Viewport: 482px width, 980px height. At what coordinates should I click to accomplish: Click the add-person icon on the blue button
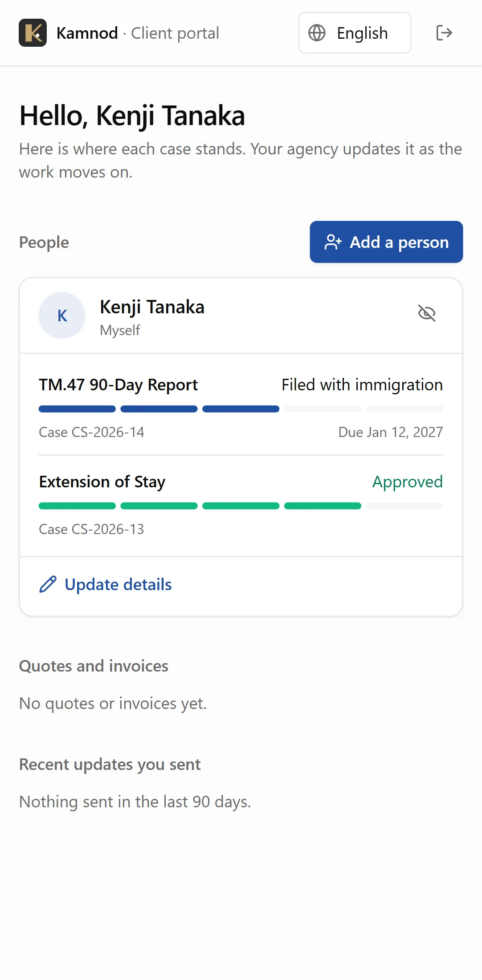333,242
